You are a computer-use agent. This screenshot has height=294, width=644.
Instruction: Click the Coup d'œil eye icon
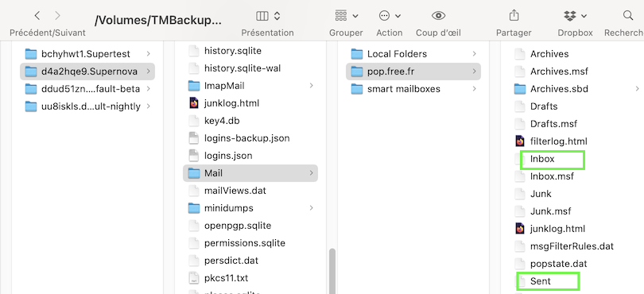tap(438, 16)
